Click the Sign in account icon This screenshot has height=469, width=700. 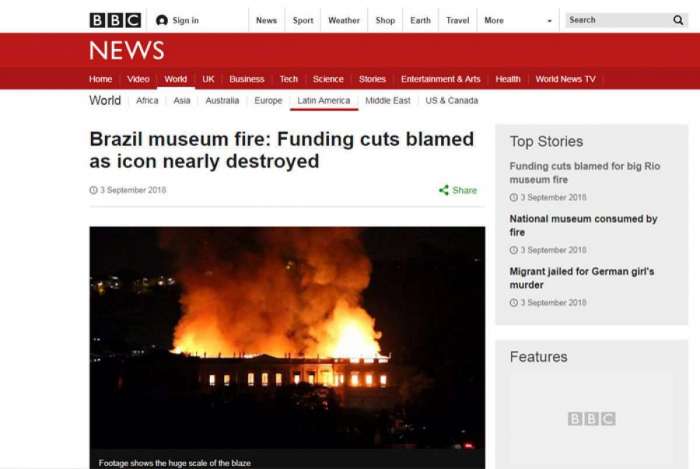pos(162,21)
